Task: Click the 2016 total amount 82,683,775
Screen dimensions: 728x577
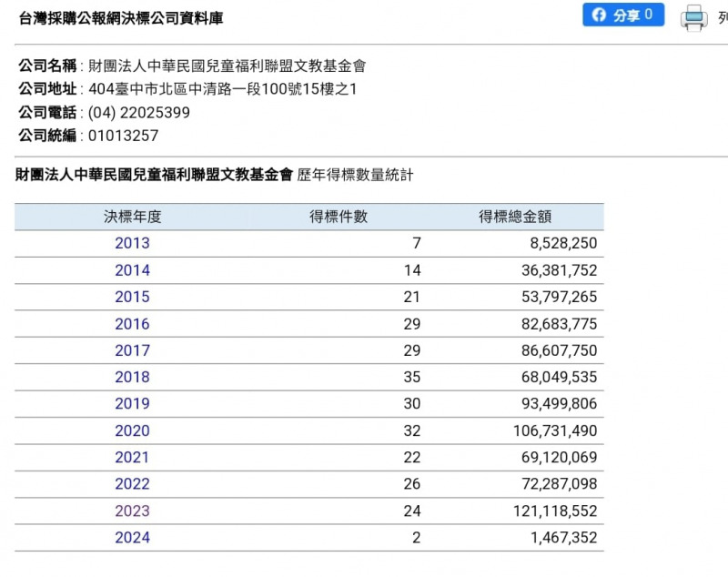Action: [559, 324]
